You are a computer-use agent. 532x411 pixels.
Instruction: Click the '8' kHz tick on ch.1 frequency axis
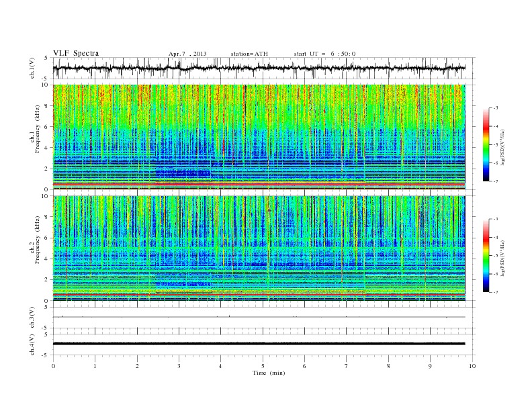[x=46, y=106]
